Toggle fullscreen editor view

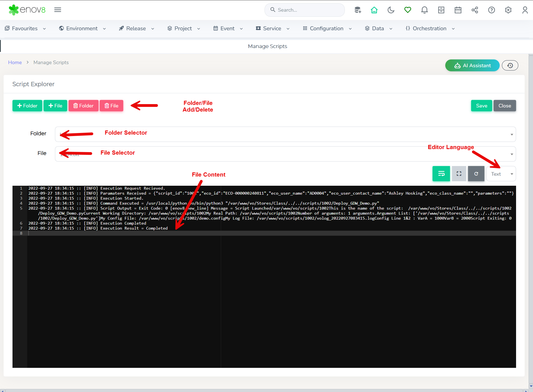pyautogui.click(x=459, y=174)
